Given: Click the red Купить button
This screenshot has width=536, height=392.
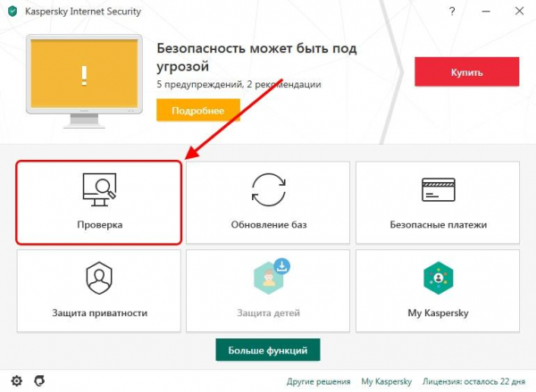Looking at the screenshot, I should click(x=467, y=71).
